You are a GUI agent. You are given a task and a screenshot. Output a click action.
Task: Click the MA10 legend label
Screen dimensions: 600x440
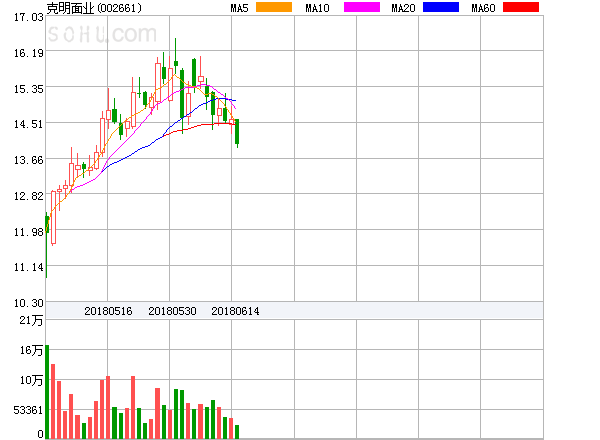click(x=317, y=8)
